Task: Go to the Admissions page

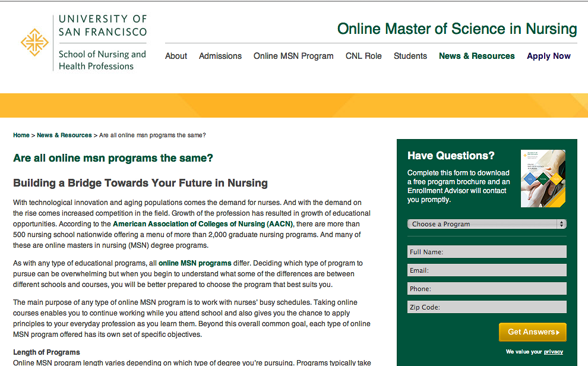Action: [220, 56]
